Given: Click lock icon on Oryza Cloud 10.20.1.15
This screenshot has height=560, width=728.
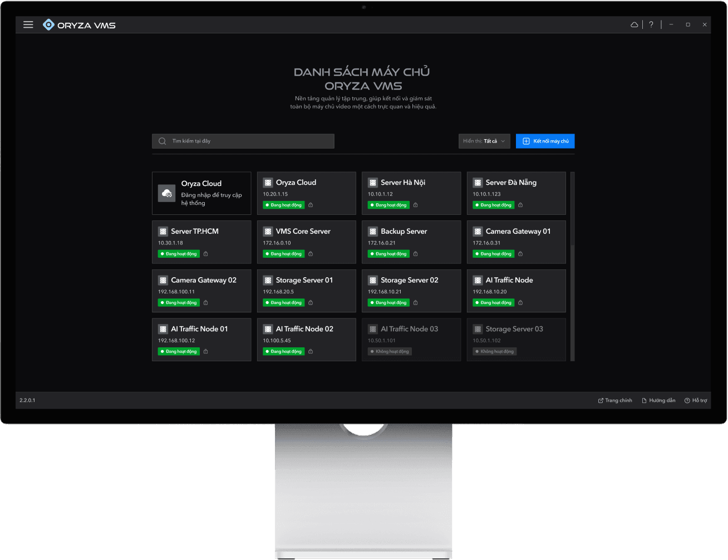Looking at the screenshot, I should (311, 205).
